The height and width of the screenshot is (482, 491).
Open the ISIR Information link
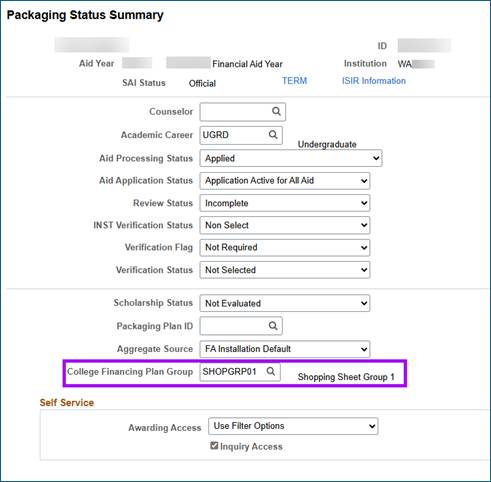374,81
